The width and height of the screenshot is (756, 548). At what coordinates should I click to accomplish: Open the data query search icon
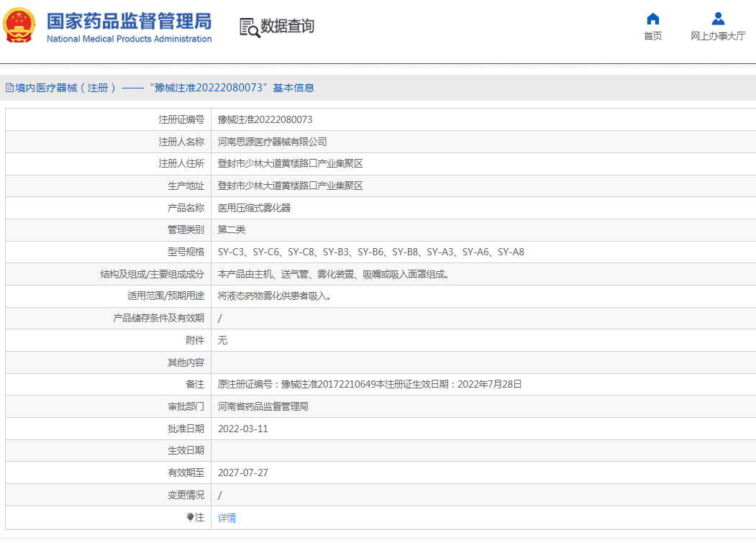(250, 27)
